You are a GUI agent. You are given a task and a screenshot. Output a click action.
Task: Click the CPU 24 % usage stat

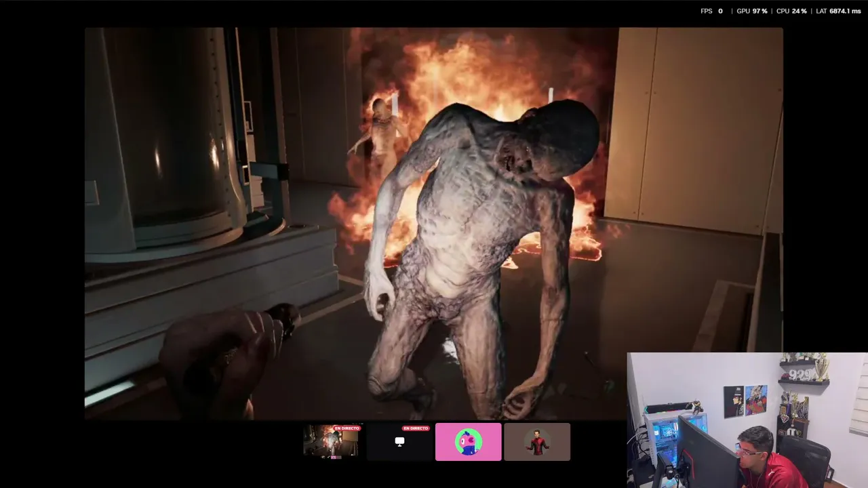pyautogui.click(x=791, y=12)
